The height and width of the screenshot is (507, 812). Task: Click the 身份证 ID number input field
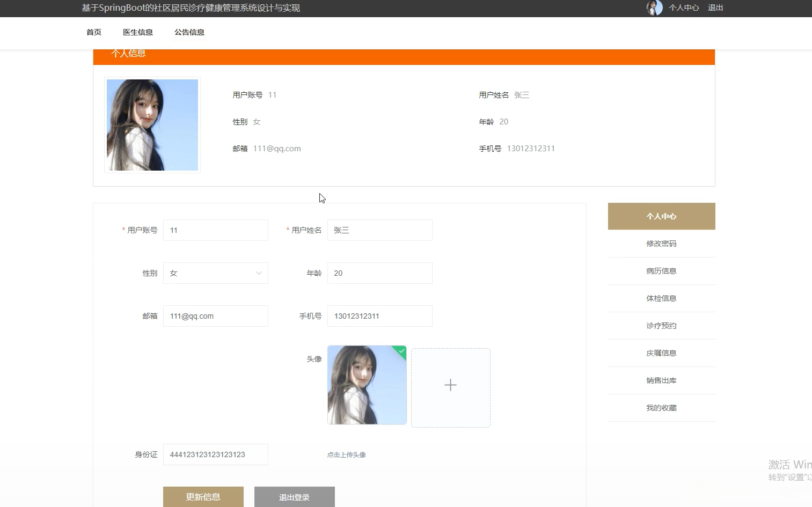coord(215,454)
